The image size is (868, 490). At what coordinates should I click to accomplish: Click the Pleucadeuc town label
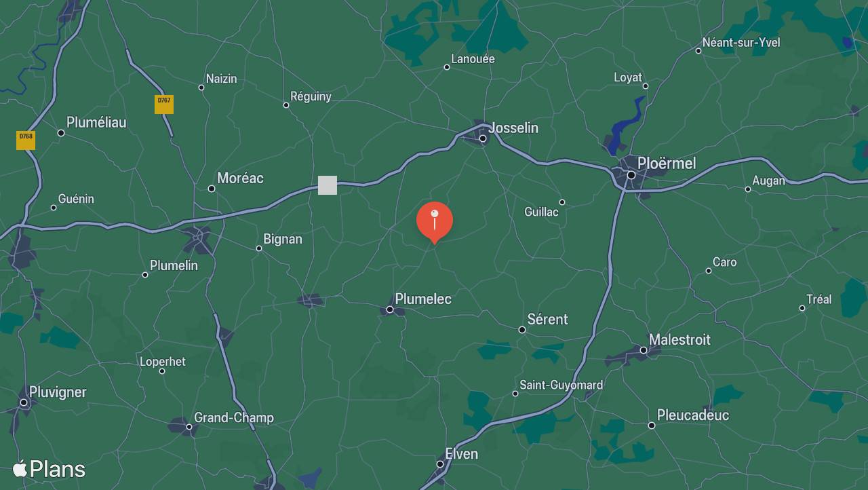[x=693, y=415]
